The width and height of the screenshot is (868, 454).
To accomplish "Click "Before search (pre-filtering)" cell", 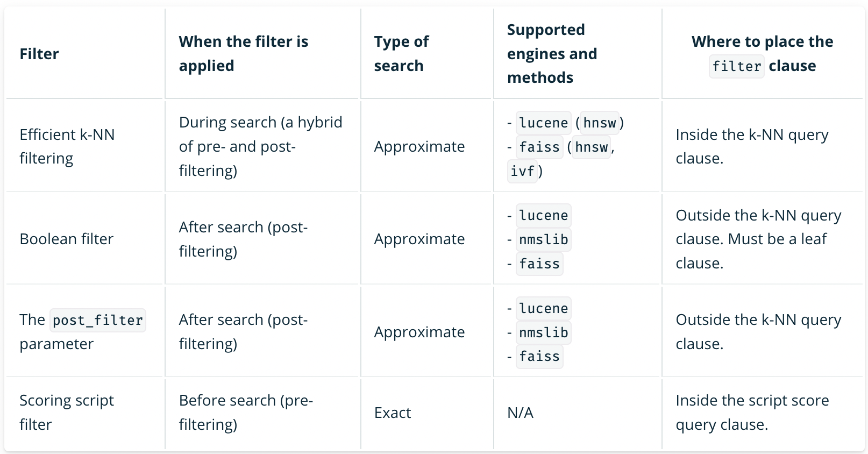I will [x=246, y=413].
